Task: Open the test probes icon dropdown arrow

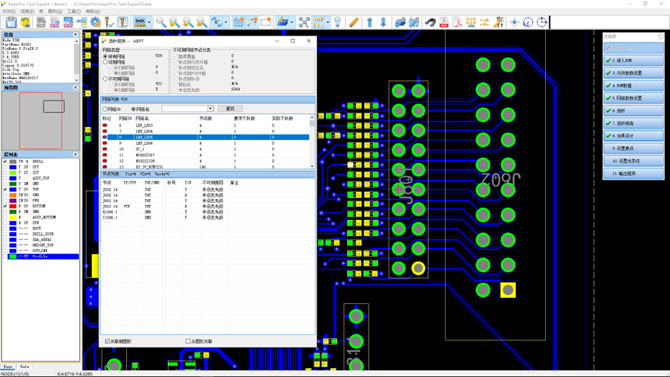Action: (x=328, y=22)
